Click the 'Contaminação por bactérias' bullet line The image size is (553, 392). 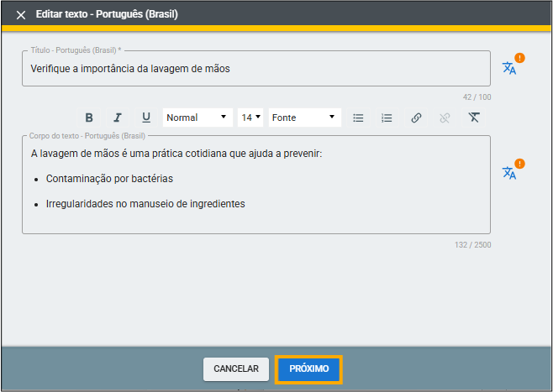110,179
